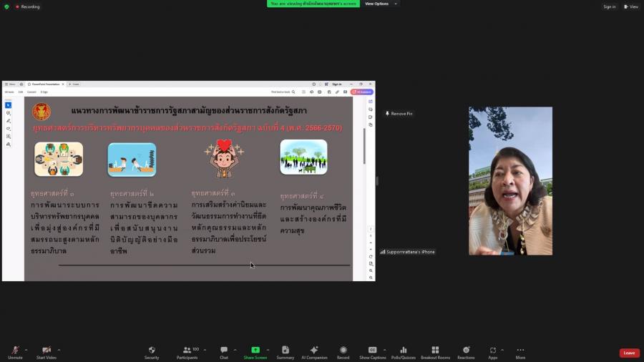Open the Chat panel
Image resolution: width=644 pixels, height=362 pixels.
224,352
